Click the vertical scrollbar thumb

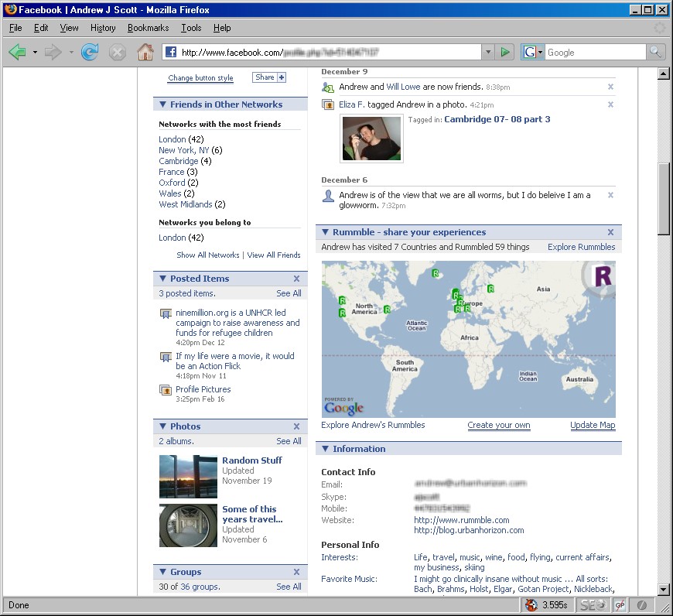[x=664, y=199]
